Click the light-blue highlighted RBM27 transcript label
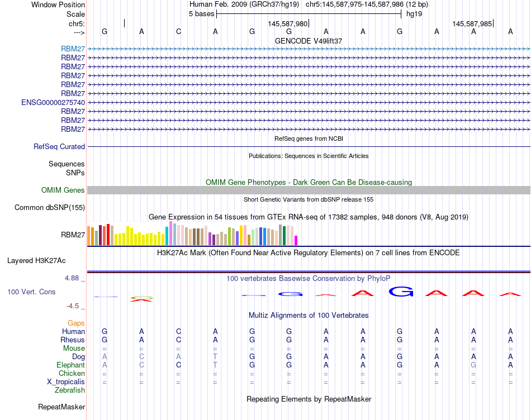 pos(73,49)
